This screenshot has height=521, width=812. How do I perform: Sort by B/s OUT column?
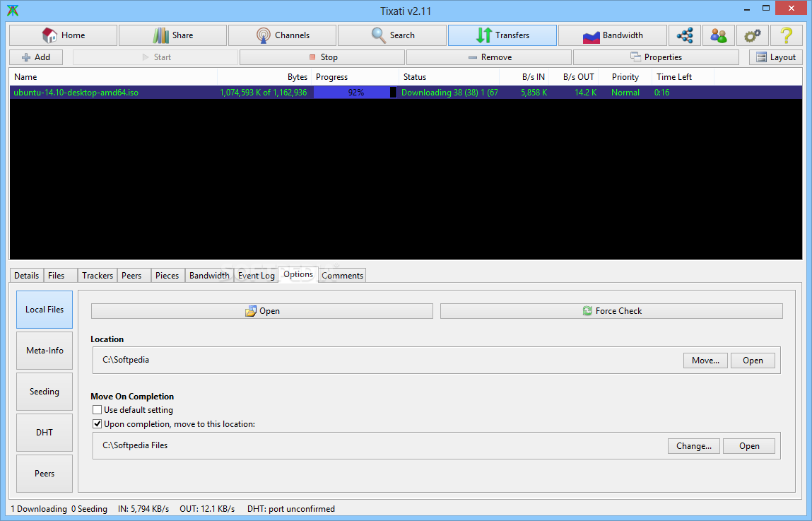tap(573, 76)
